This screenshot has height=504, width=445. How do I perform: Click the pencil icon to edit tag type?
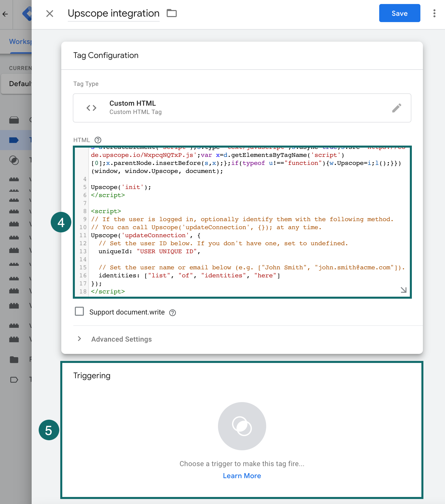pos(397,108)
